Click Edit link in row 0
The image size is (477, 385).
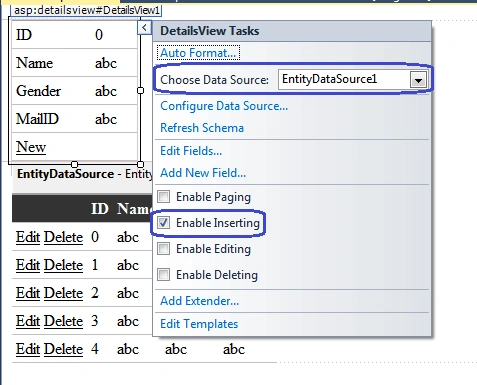click(28, 237)
